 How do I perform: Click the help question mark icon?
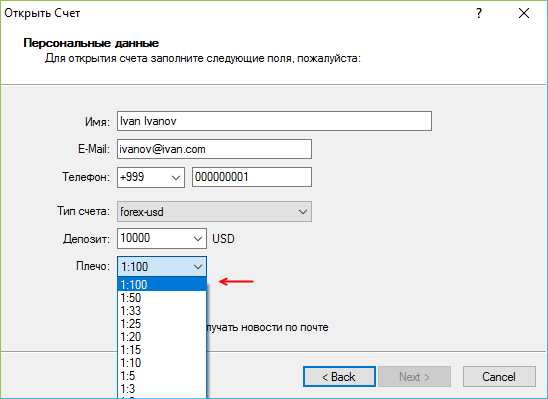pyautogui.click(x=479, y=13)
